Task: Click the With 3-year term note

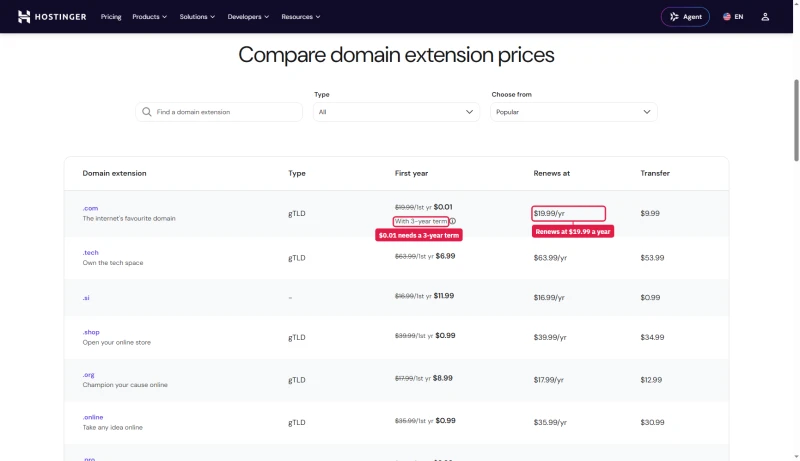Action: tap(421, 221)
